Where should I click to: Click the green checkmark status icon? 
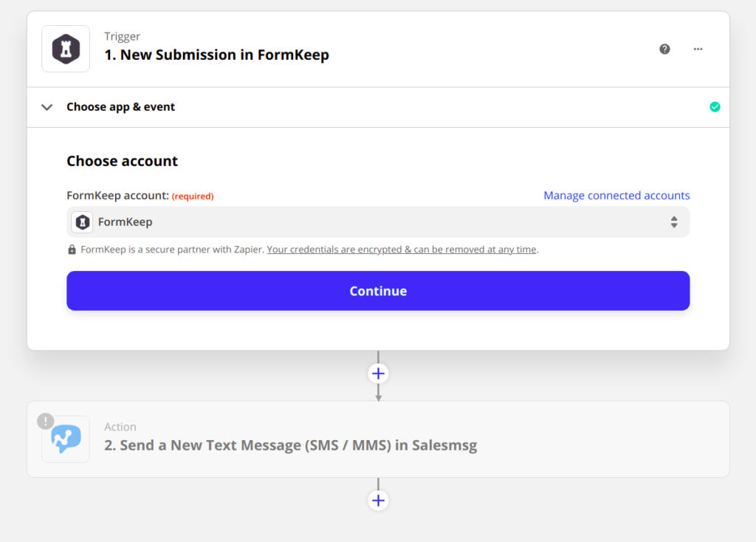tap(715, 107)
